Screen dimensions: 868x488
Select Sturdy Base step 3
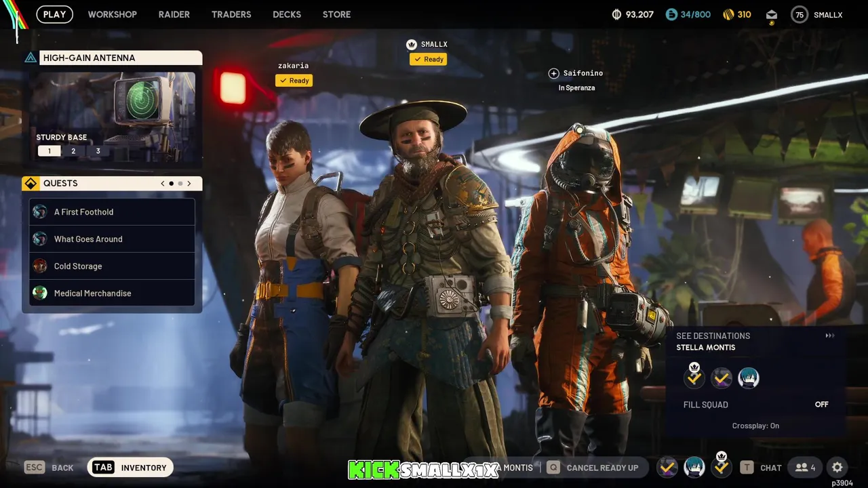(x=98, y=151)
